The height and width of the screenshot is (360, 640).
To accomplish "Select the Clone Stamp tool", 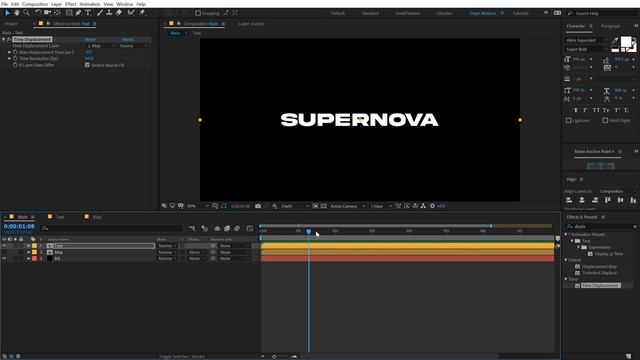I will (x=109, y=13).
